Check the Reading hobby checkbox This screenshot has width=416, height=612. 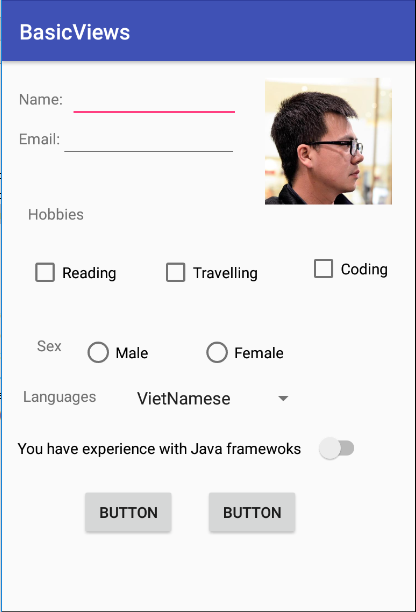click(45, 272)
